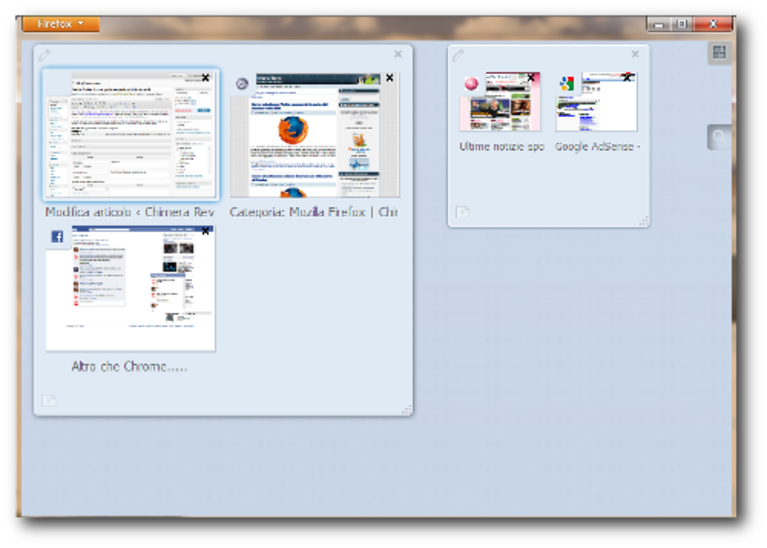This screenshot has width=767, height=548.
Task: Click the Facebook favicon on the tab thumbnail
Action: (57, 237)
